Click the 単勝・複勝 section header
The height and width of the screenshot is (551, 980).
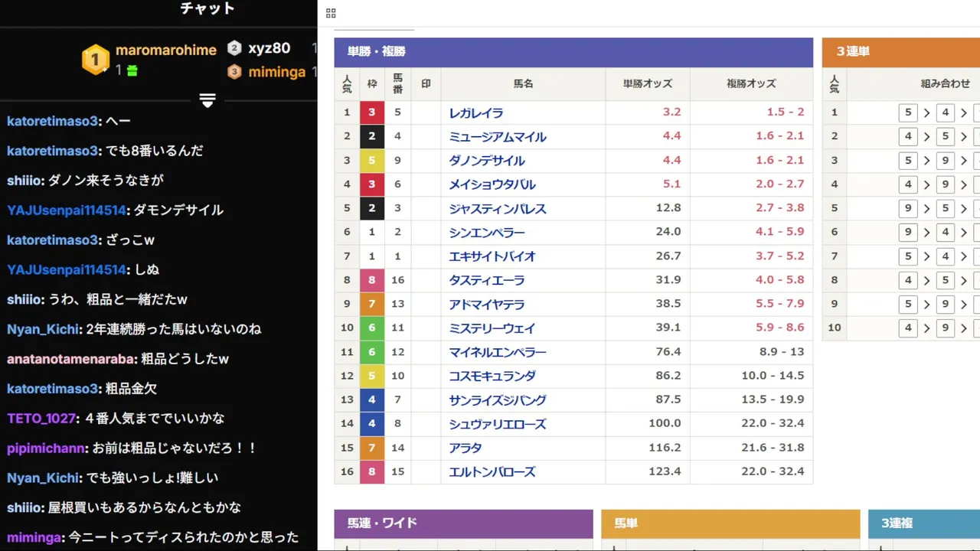(573, 52)
